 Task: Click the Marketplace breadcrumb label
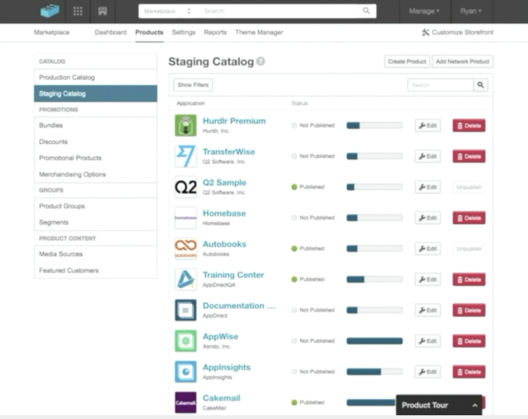(52, 32)
